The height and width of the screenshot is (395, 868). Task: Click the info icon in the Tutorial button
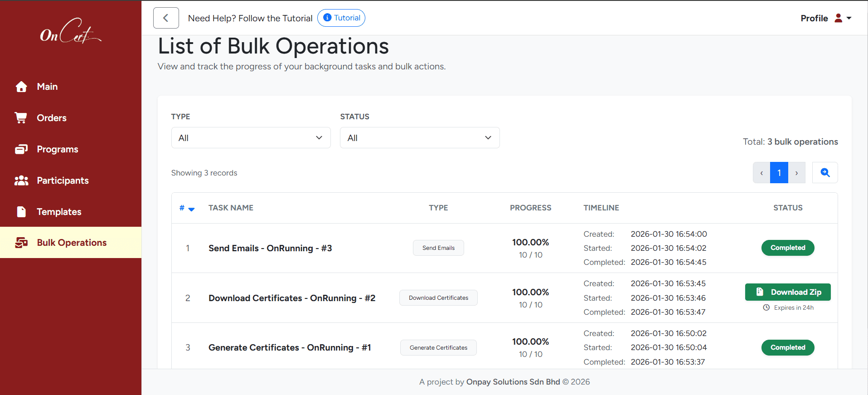point(327,18)
